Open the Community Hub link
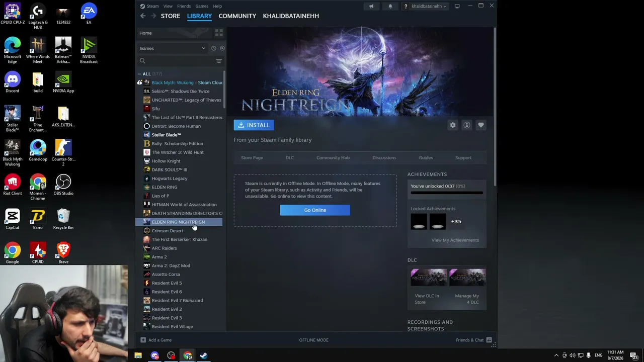 (x=333, y=158)
